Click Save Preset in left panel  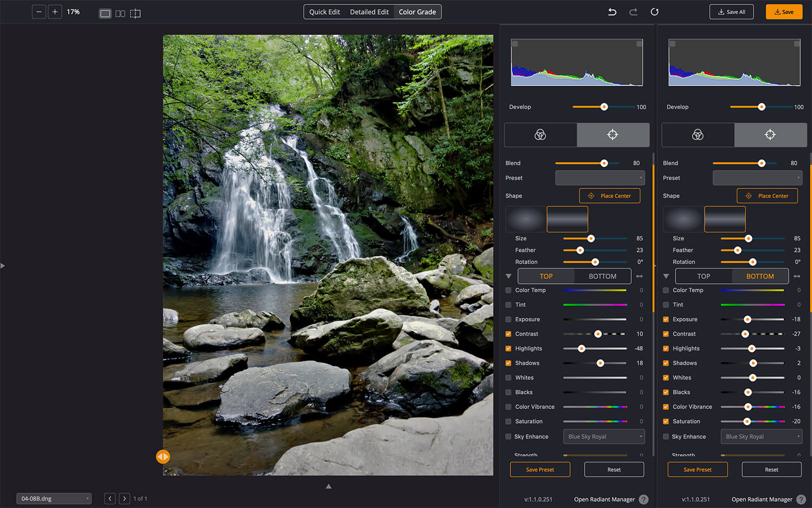tap(540, 470)
